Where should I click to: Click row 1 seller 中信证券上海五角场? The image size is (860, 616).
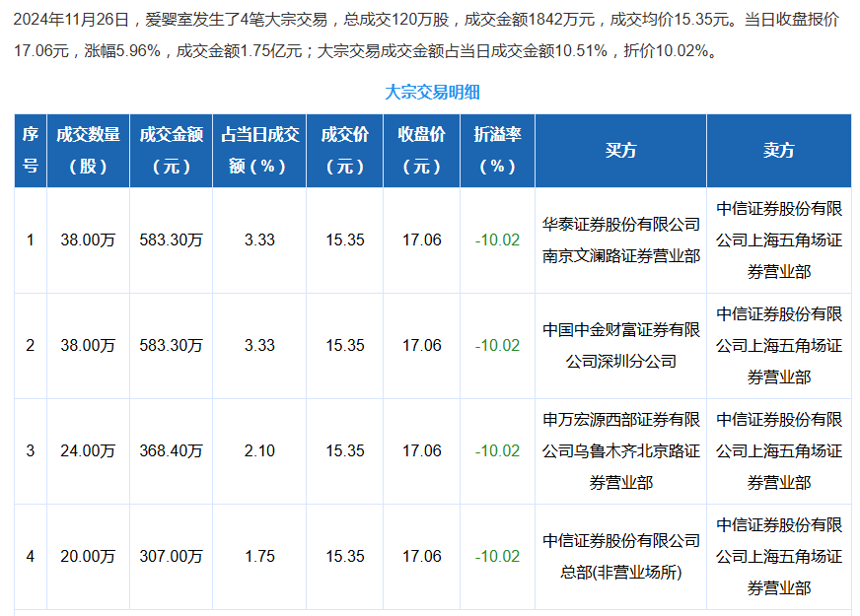[779, 240]
